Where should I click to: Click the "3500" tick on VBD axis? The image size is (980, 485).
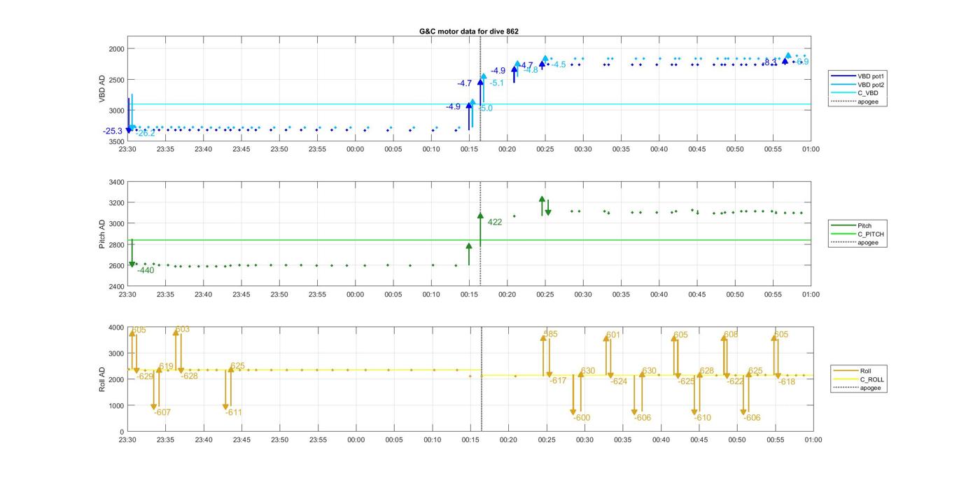click(x=116, y=141)
